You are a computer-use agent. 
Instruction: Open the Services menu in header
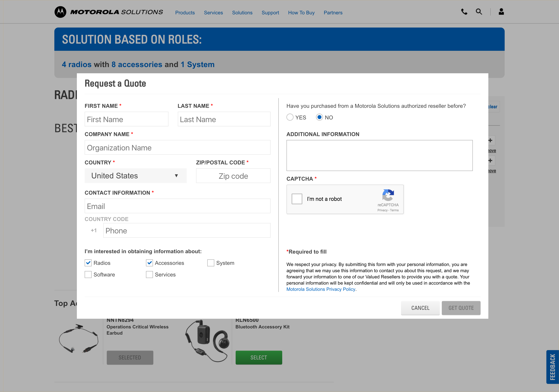[x=213, y=13]
